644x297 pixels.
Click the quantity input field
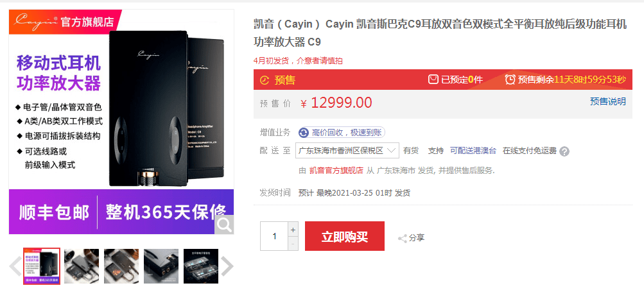[x=274, y=236]
